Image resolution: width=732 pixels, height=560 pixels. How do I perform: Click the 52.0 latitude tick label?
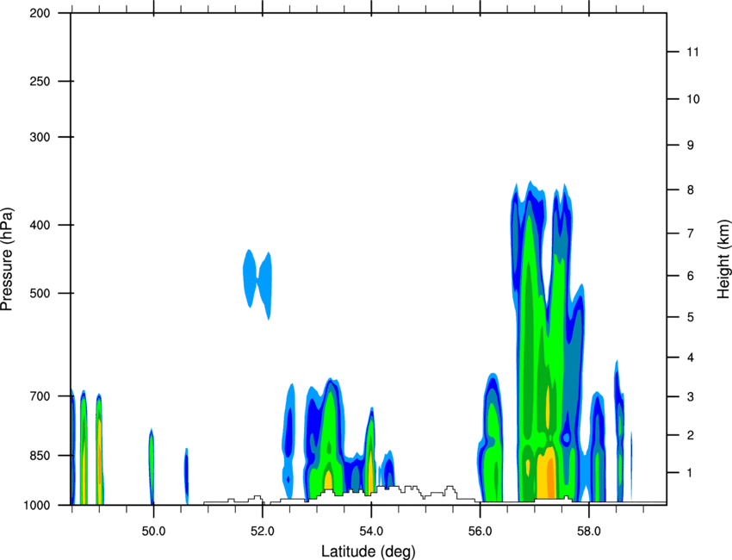263,532
